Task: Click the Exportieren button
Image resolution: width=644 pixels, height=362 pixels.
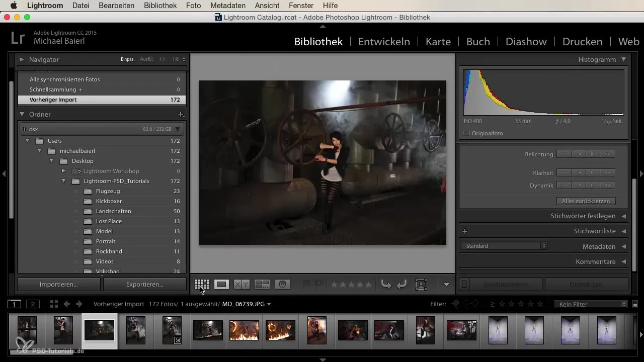Action: tap(144, 284)
